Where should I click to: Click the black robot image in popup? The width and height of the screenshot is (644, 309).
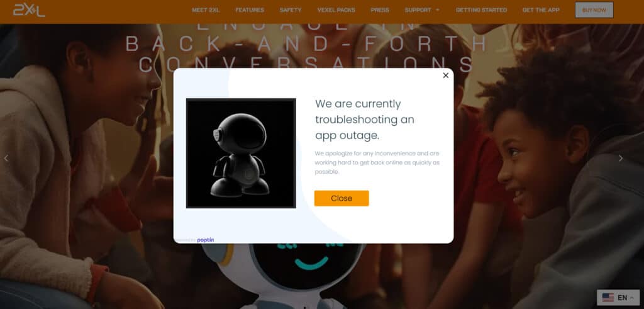tap(241, 154)
